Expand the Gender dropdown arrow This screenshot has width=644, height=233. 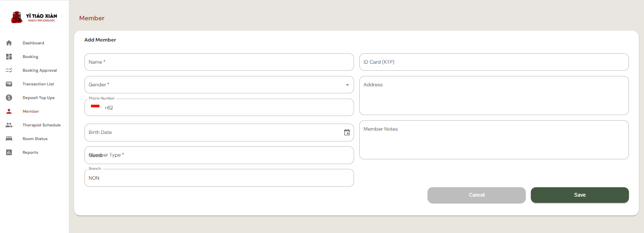point(347,85)
